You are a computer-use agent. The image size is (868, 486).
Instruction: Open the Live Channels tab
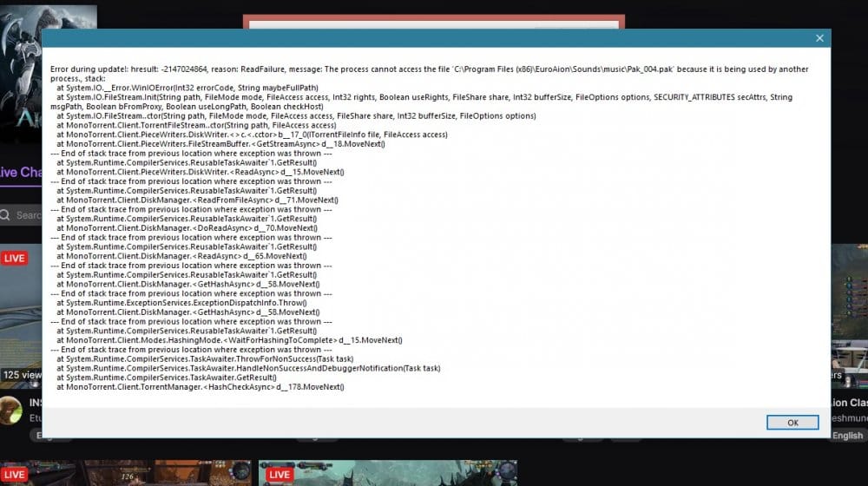click(x=21, y=172)
